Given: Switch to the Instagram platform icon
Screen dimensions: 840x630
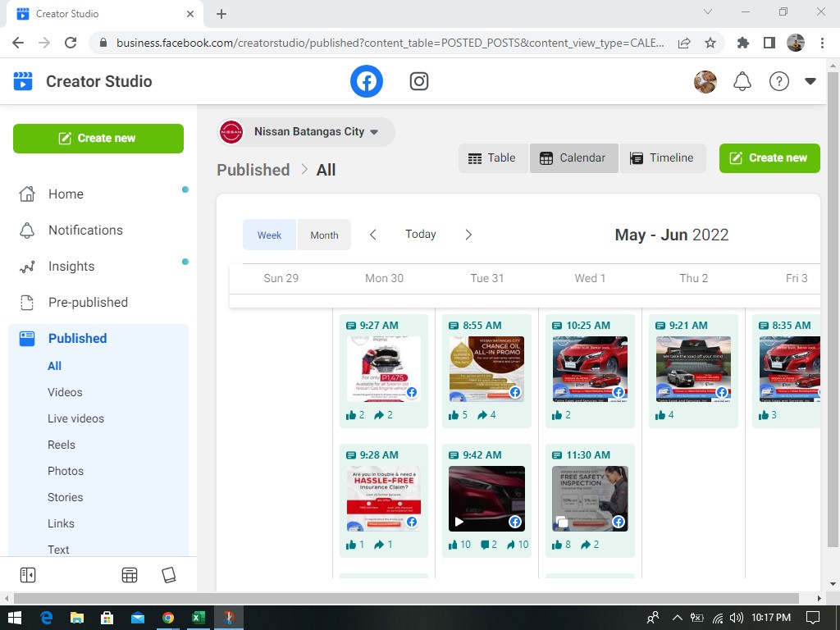Looking at the screenshot, I should tap(419, 81).
